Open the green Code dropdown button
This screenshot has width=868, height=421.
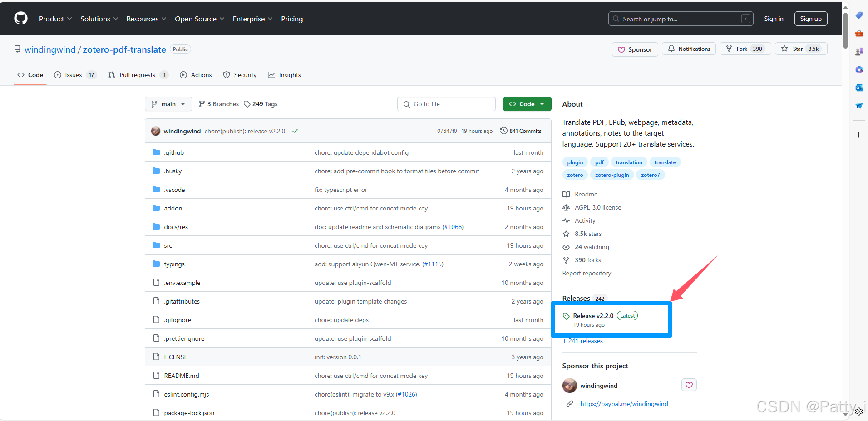click(x=527, y=104)
